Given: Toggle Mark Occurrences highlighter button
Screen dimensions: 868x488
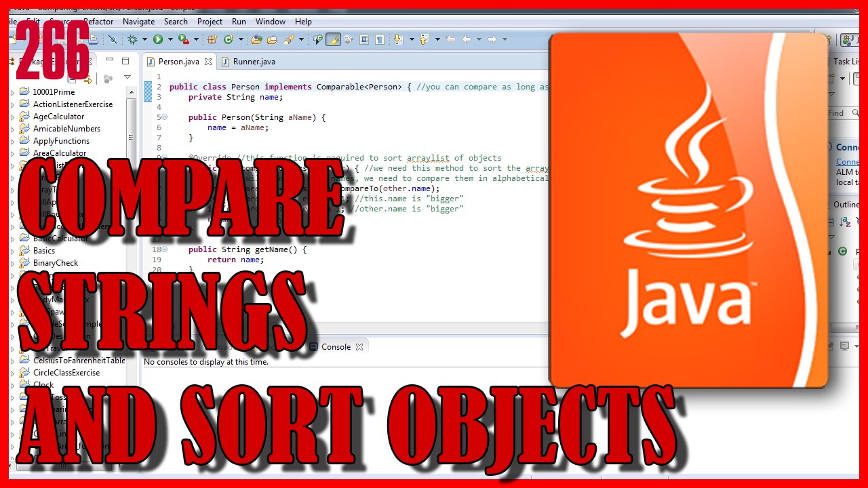Looking at the screenshot, I should 333,39.
